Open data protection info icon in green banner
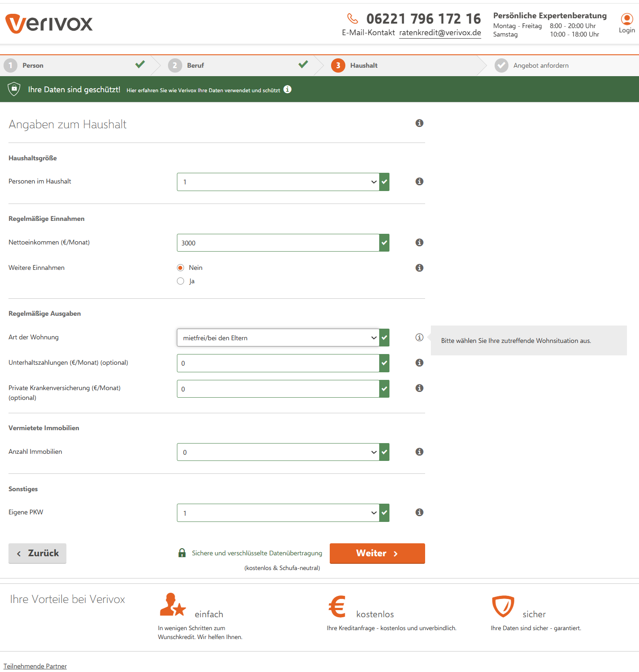 pyautogui.click(x=287, y=90)
